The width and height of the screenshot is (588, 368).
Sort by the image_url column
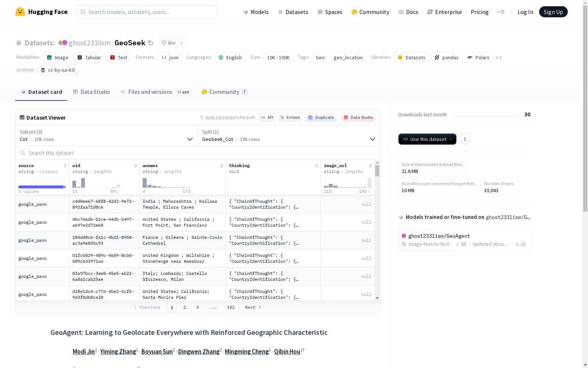tap(370, 166)
